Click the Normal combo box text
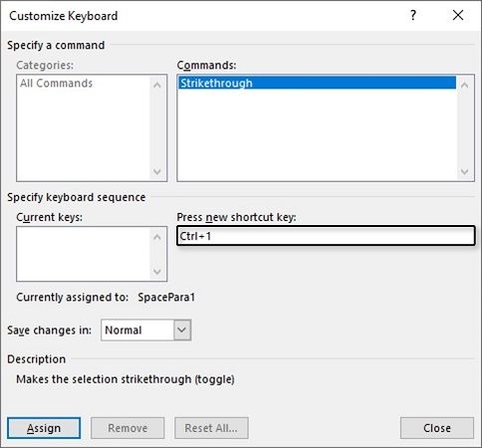The image size is (482, 448). point(123,330)
